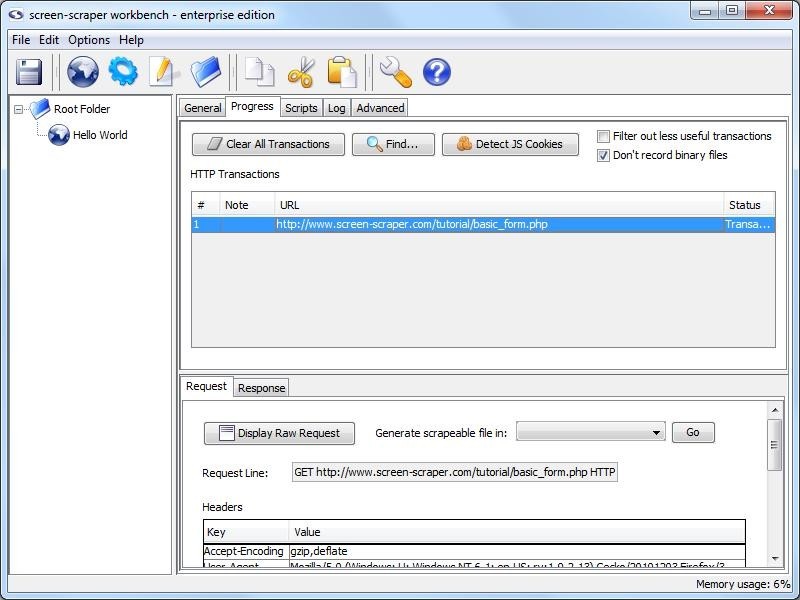Open the Options menu
The height and width of the screenshot is (600, 800).
89,40
